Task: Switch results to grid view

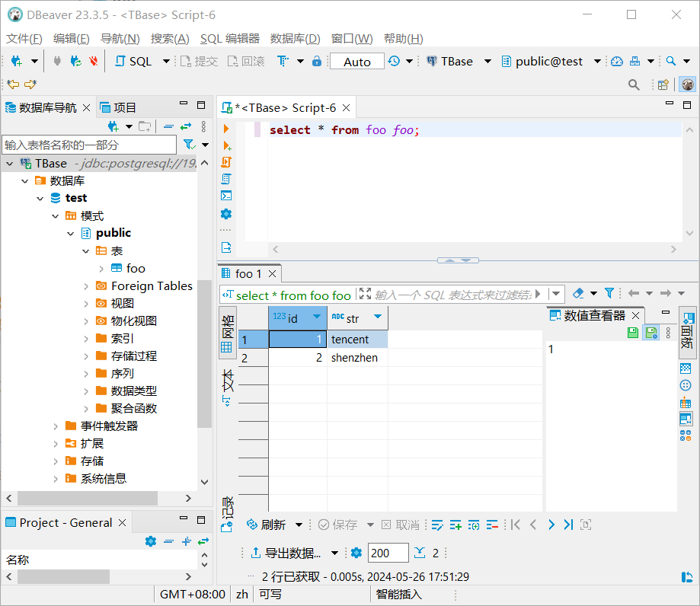Action: (x=227, y=333)
